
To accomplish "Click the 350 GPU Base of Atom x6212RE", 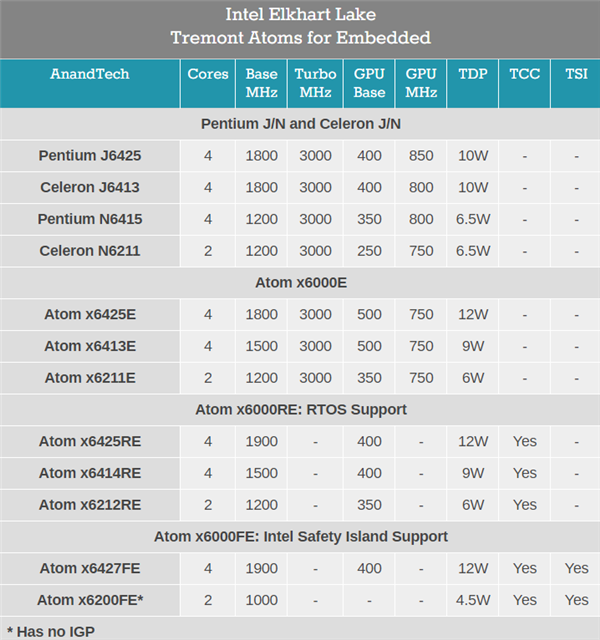I will 369,505.
